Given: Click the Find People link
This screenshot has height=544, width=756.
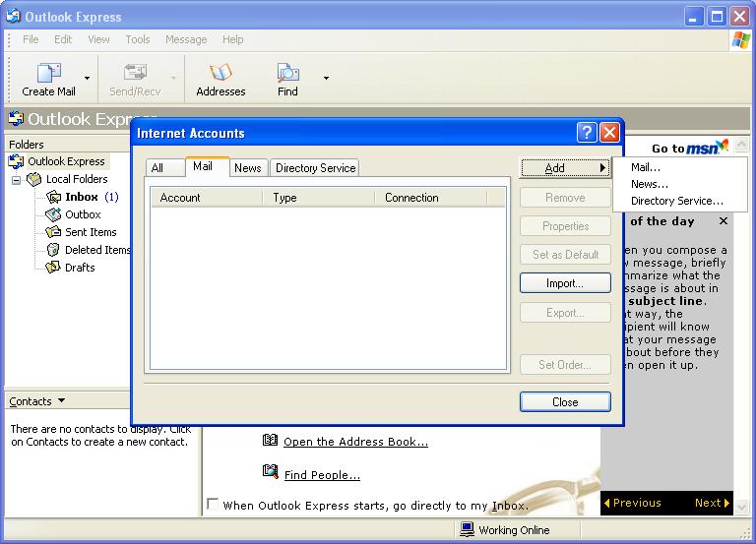Looking at the screenshot, I should (x=322, y=475).
